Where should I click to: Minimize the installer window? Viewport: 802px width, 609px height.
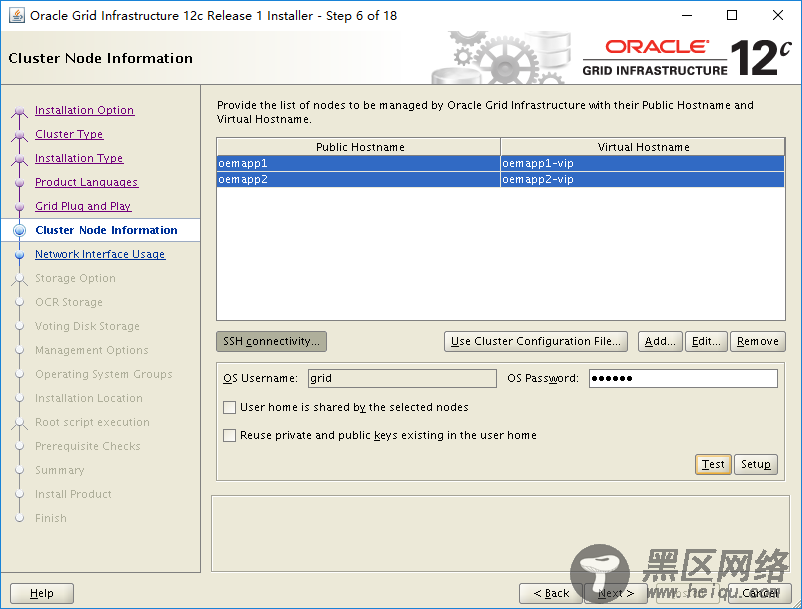coord(687,15)
